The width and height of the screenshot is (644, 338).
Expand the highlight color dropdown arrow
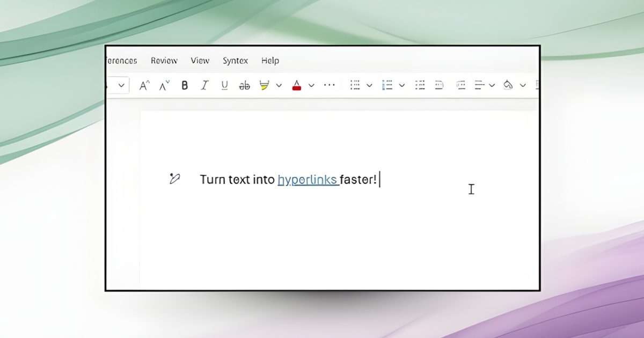tap(279, 85)
